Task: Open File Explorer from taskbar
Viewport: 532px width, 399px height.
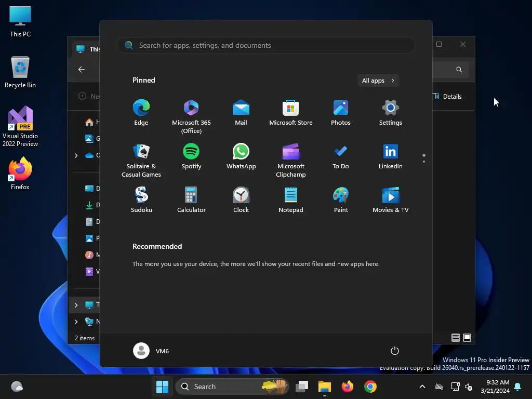Action: coord(324,387)
